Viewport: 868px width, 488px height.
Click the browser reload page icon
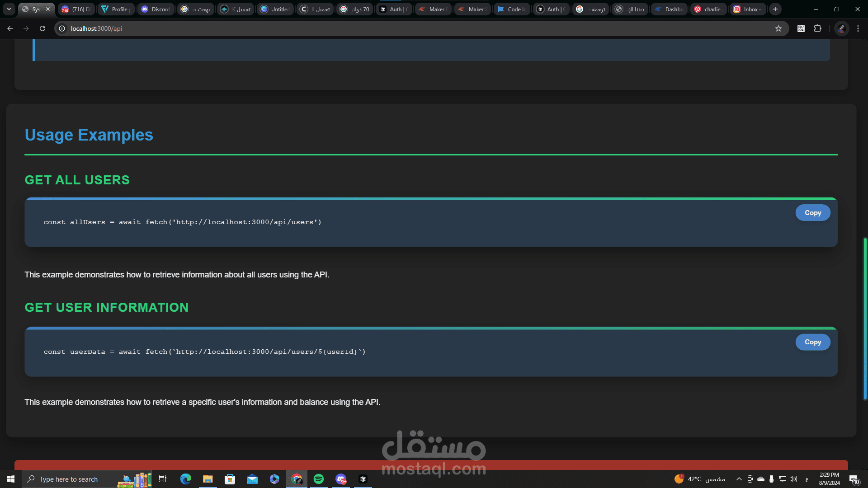click(42, 28)
